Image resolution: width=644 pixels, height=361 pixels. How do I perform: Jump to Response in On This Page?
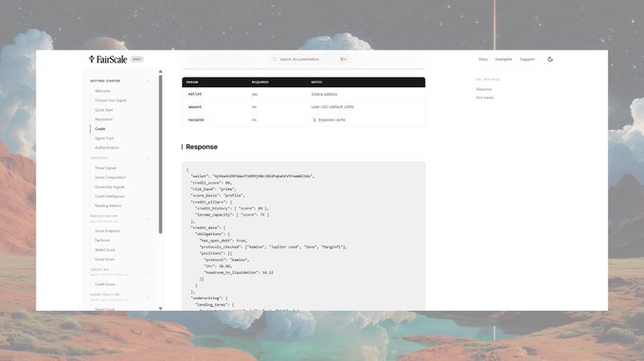coord(484,89)
